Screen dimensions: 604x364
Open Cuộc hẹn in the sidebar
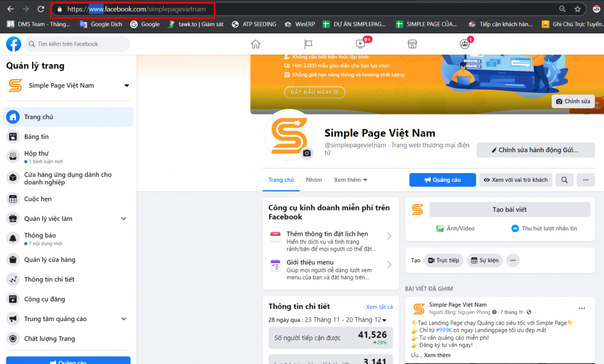point(68,199)
